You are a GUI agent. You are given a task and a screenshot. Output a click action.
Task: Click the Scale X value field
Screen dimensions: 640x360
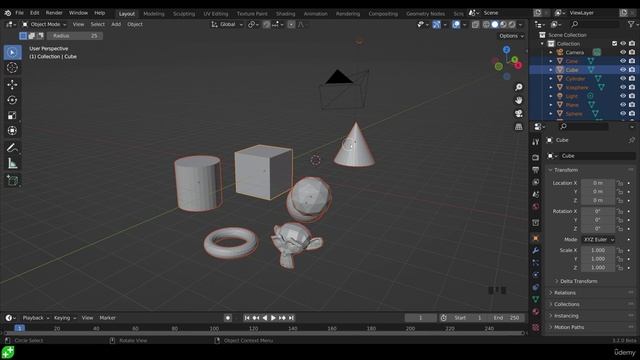598,250
